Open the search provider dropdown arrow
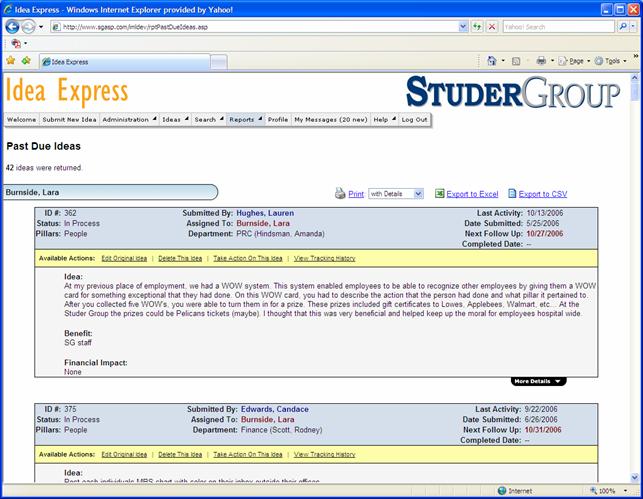Image resolution: width=643 pixels, height=499 pixels. click(x=633, y=27)
